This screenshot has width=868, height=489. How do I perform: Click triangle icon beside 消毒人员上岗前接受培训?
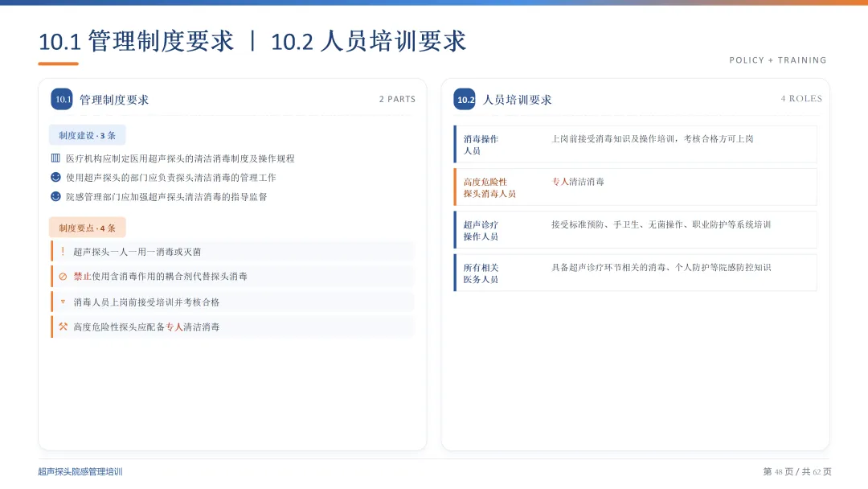click(63, 302)
